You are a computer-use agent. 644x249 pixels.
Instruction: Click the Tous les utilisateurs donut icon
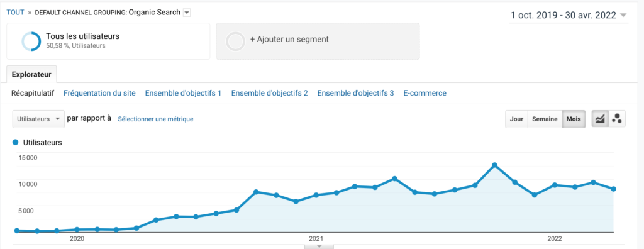pyautogui.click(x=31, y=41)
